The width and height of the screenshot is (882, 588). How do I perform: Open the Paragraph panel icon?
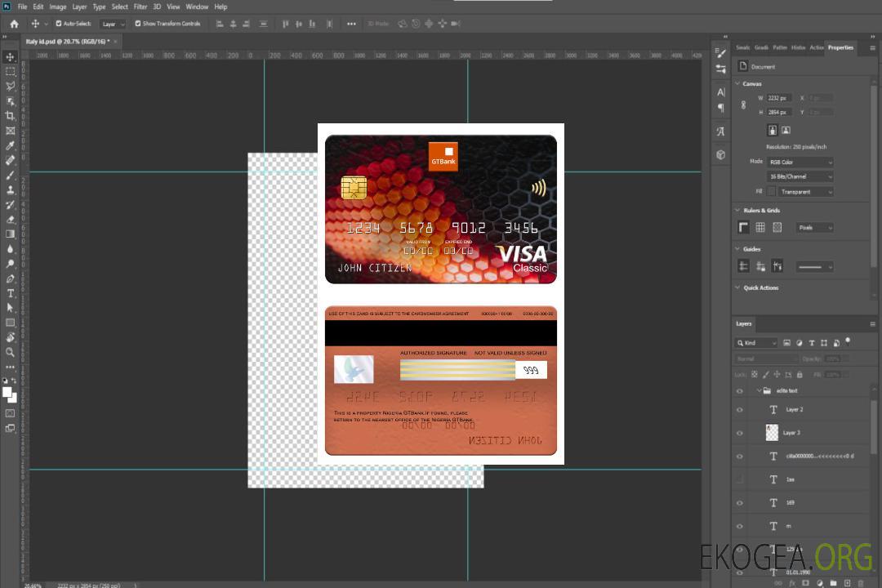pos(721,108)
